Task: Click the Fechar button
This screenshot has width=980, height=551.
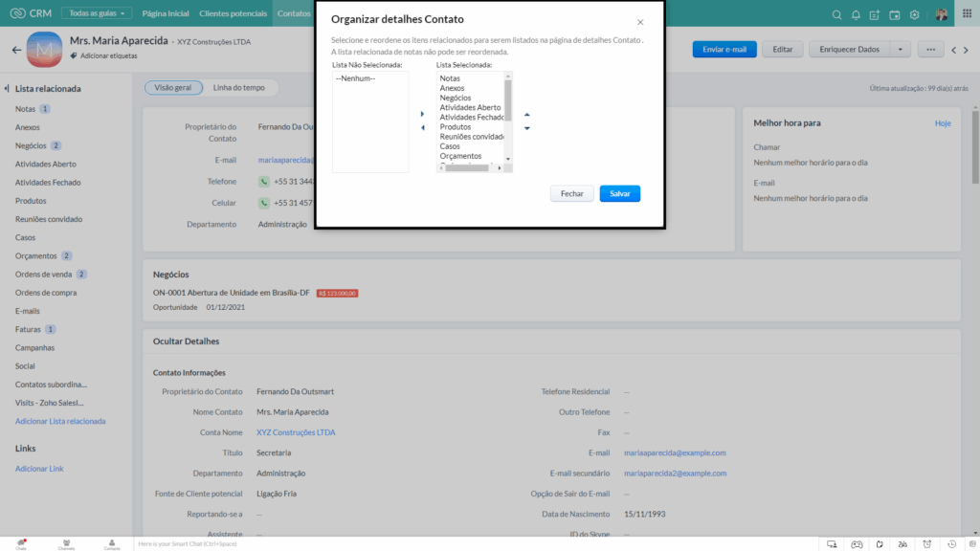Action: point(572,193)
